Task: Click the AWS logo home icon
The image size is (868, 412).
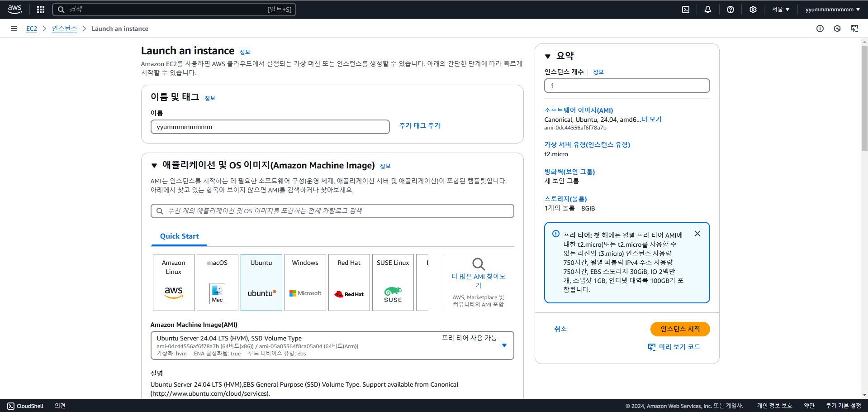Action: click(14, 9)
